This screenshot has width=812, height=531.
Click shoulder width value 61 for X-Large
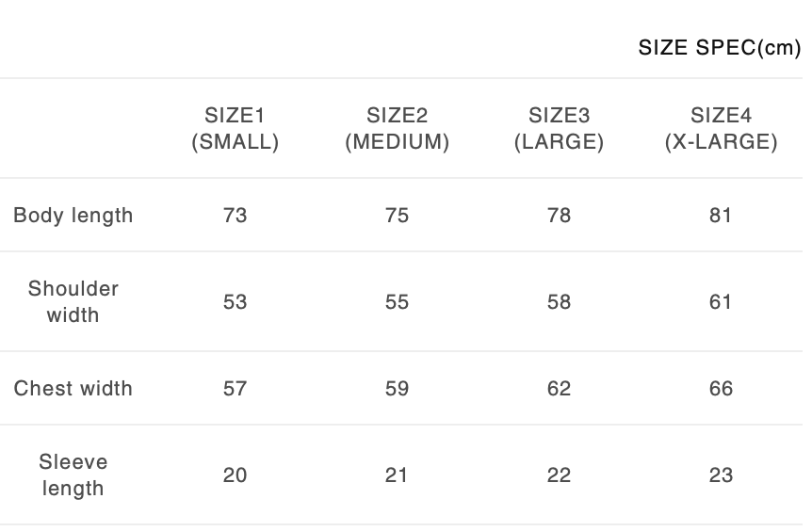coord(721,302)
